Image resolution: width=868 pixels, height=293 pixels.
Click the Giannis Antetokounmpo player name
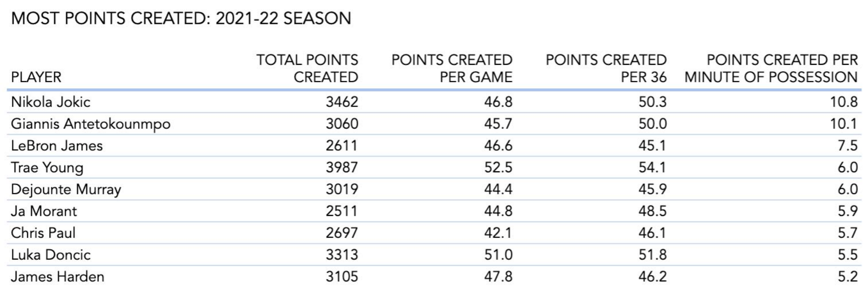click(91, 124)
